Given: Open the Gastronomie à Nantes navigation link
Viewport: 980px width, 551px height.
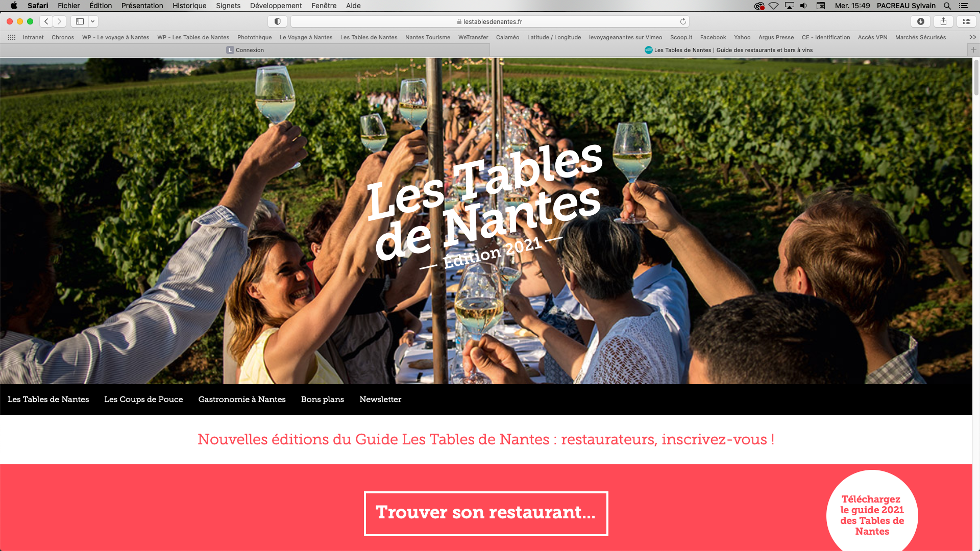Looking at the screenshot, I should pos(242,399).
